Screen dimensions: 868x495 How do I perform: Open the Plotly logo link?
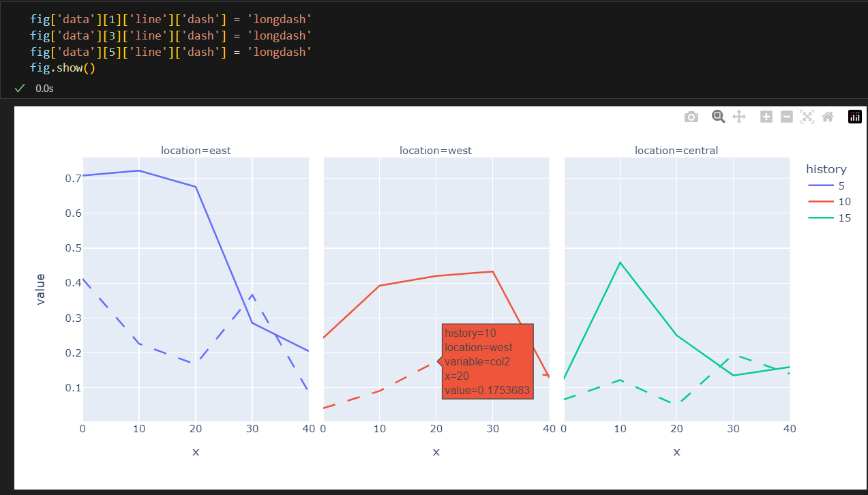855,117
